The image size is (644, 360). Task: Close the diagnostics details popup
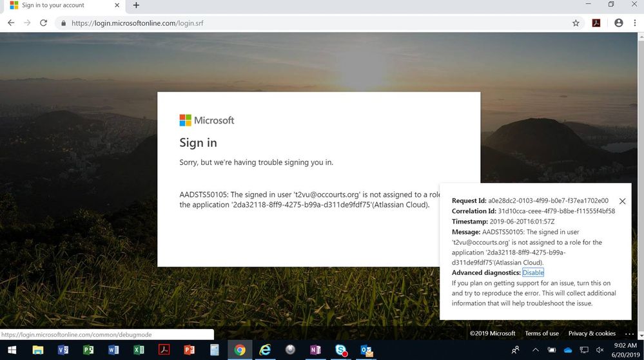coord(622,201)
